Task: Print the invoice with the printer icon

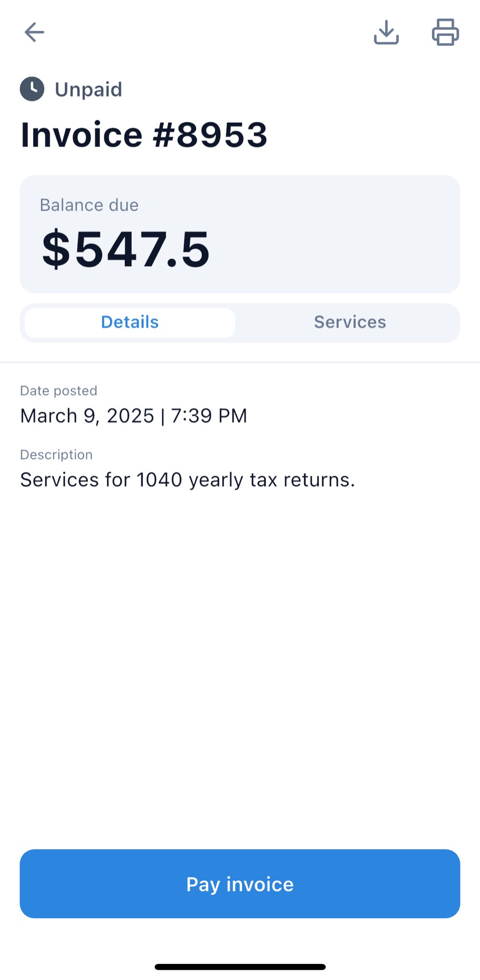Action: click(x=445, y=33)
